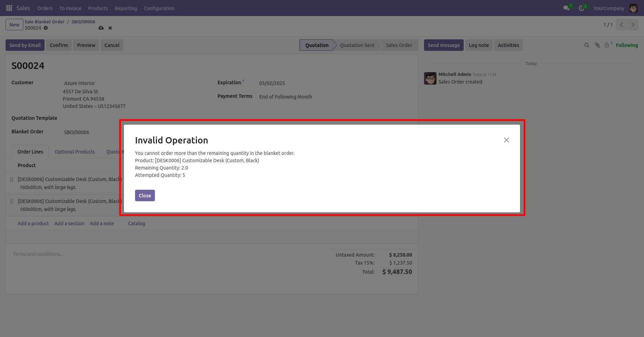Toggle the Following status
The width and height of the screenshot is (644, 337).
point(627,45)
